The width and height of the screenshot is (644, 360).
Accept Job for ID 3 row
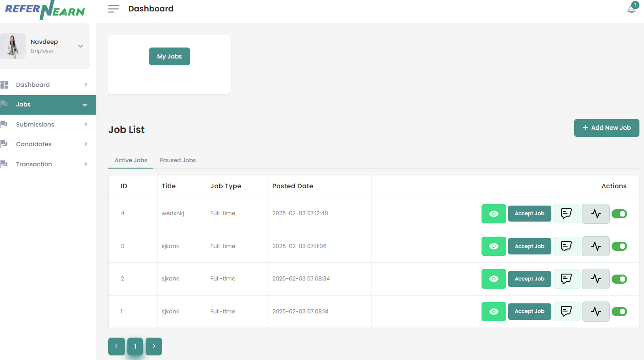pos(529,246)
